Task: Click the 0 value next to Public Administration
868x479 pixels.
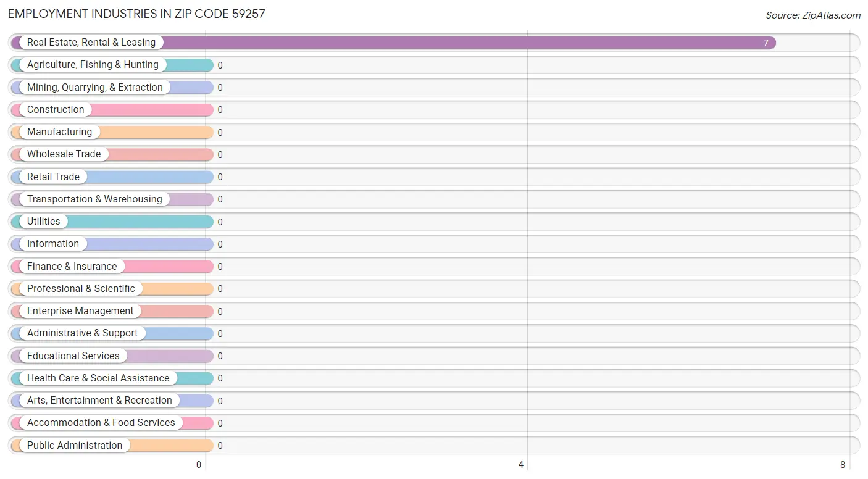Action: 220,446
